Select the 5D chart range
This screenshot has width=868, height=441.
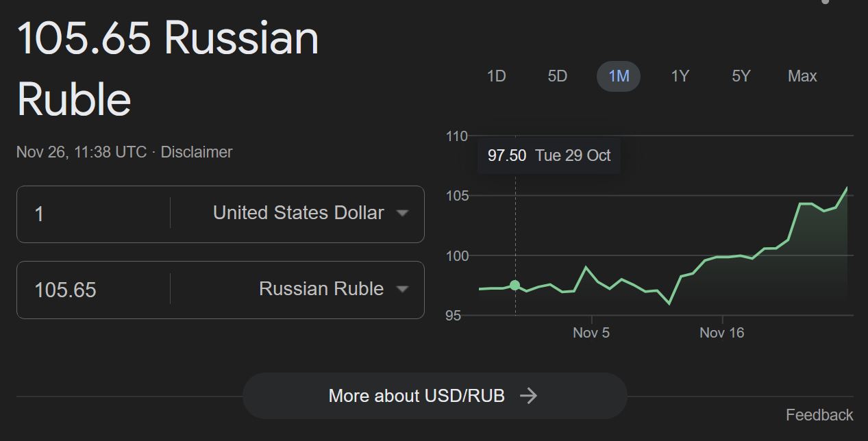(558, 76)
